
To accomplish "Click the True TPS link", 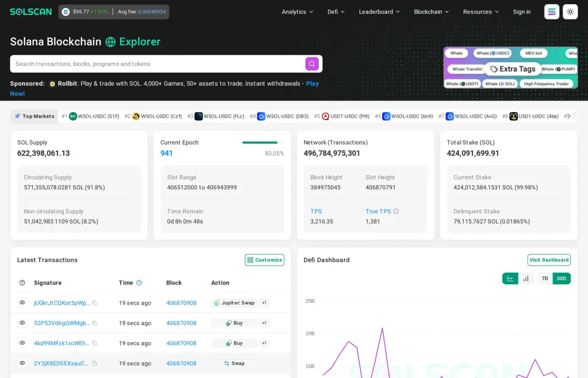I will tap(378, 211).
